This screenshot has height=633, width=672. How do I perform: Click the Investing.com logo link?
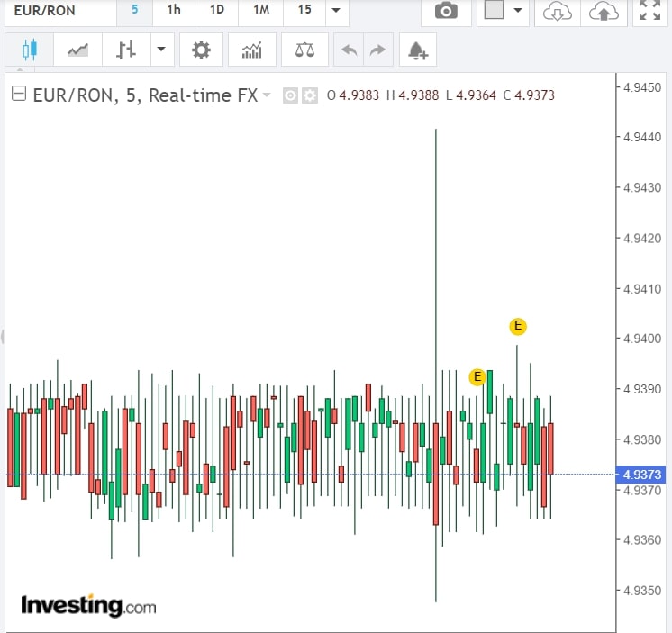tap(88, 604)
